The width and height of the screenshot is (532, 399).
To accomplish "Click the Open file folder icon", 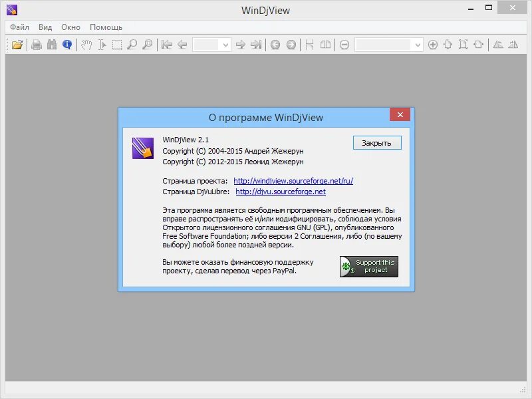I will click(x=17, y=45).
